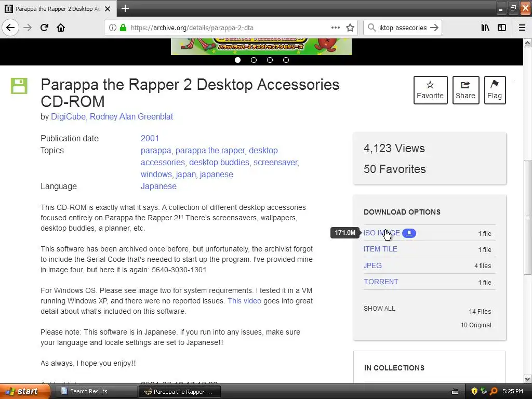
Task: Click the 2001 publication date link
Action: click(x=150, y=138)
